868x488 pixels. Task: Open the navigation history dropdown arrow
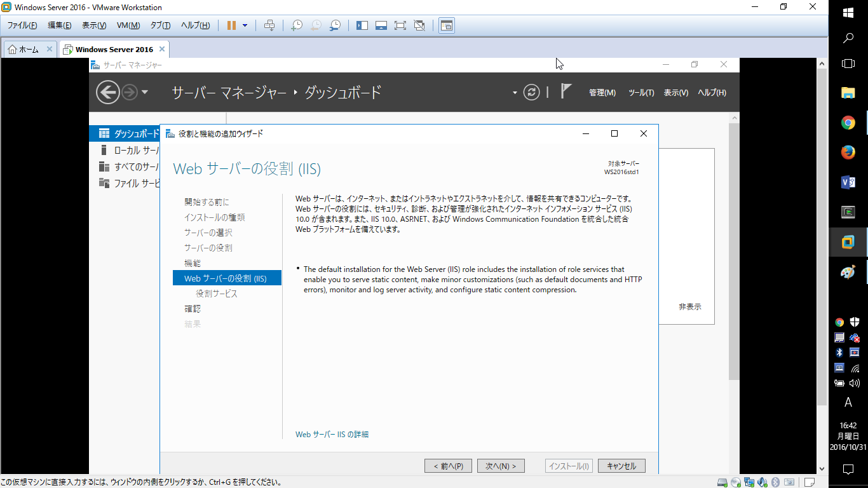(145, 93)
